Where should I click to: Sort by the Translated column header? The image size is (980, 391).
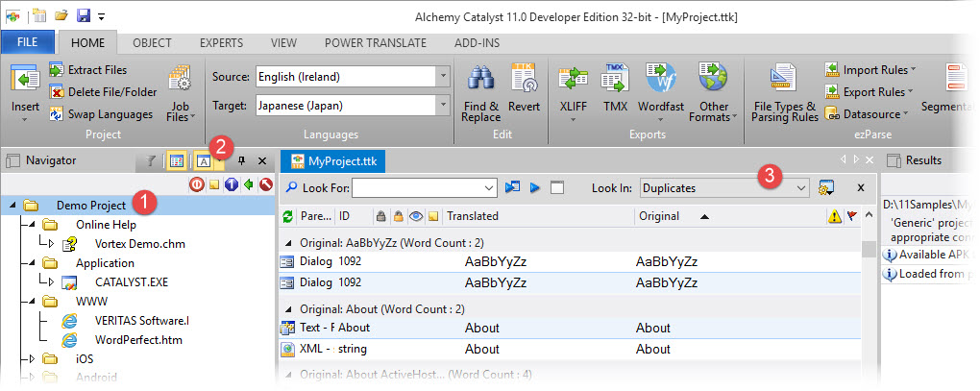(472, 216)
